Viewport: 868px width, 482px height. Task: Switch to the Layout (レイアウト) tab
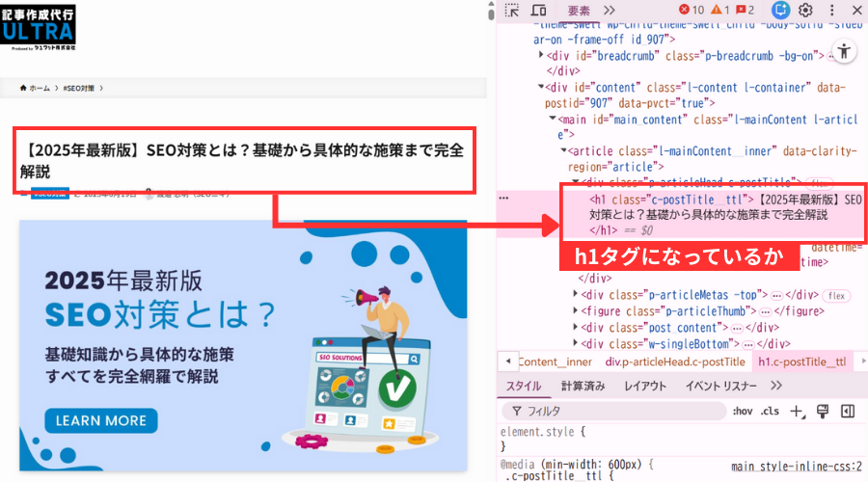point(645,387)
